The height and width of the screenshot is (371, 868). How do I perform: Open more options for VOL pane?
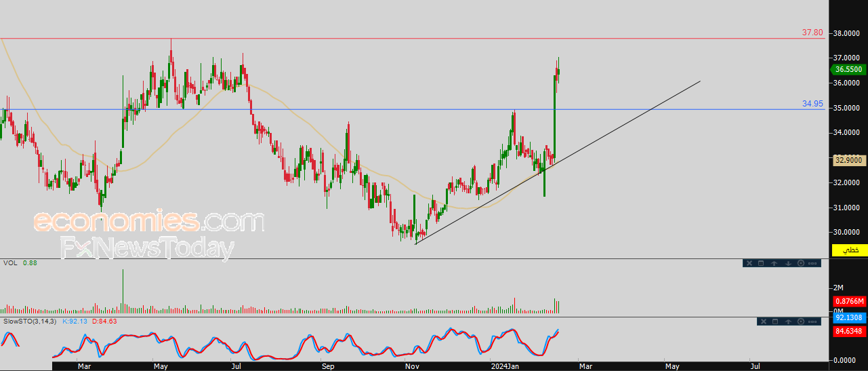click(x=812, y=263)
